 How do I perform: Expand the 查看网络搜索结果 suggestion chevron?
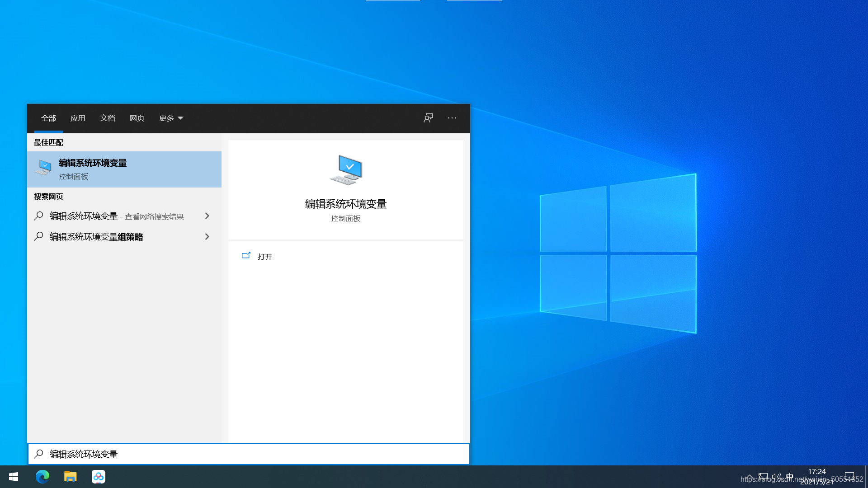tap(207, 216)
